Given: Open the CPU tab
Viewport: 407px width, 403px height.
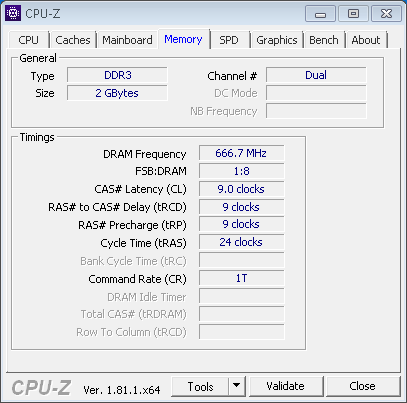Looking at the screenshot, I should point(29,40).
